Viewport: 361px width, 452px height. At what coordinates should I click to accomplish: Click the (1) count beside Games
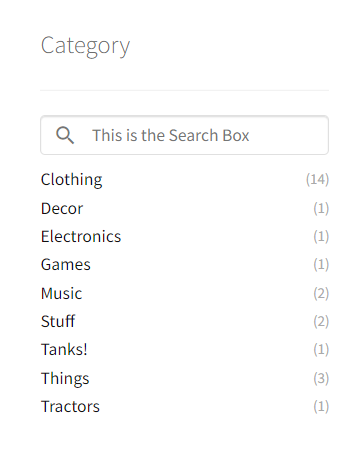321,264
